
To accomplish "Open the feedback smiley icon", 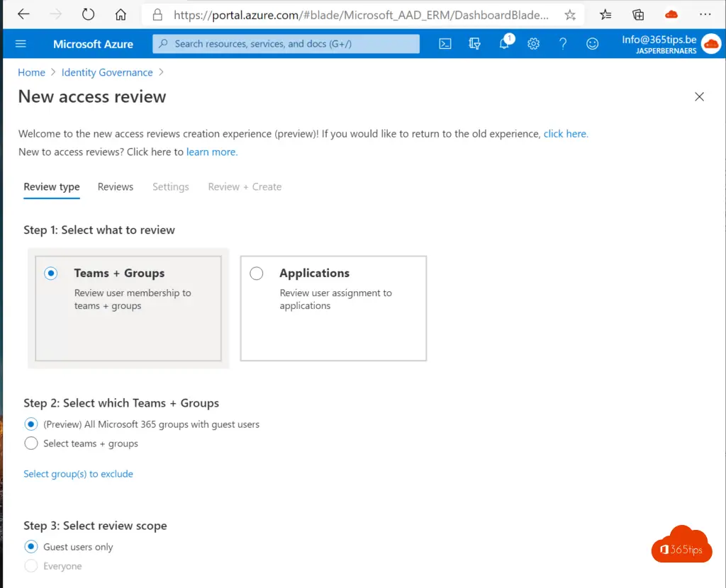I will pyautogui.click(x=592, y=44).
